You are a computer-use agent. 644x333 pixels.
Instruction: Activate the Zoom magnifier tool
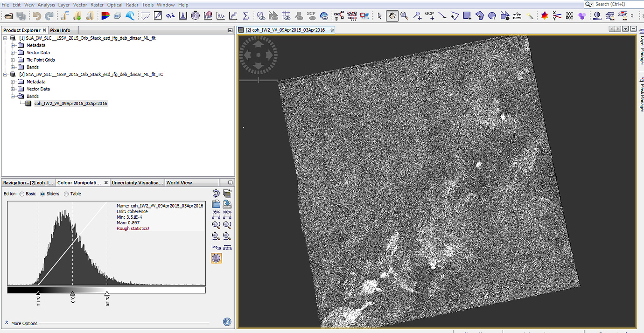click(x=404, y=16)
